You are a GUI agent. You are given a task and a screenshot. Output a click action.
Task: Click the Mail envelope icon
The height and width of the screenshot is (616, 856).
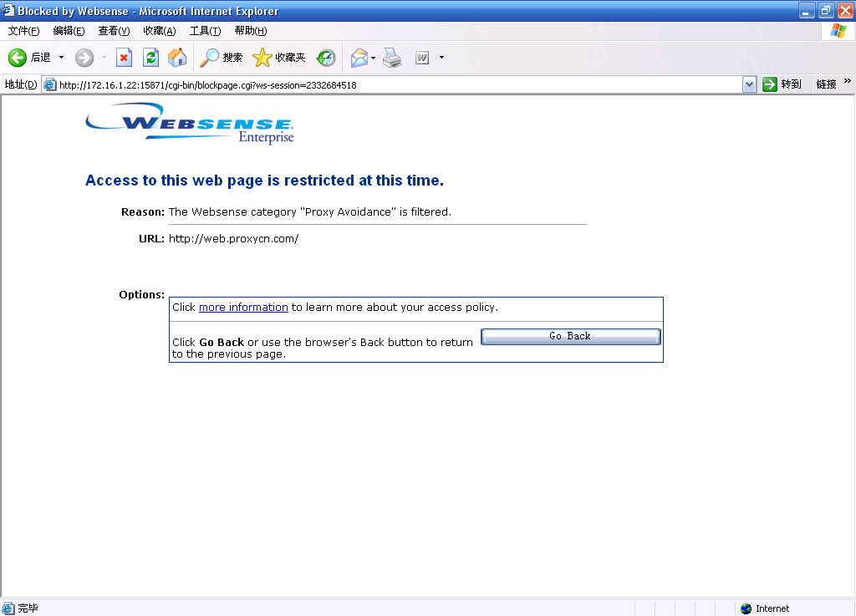(x=359, y=58)
